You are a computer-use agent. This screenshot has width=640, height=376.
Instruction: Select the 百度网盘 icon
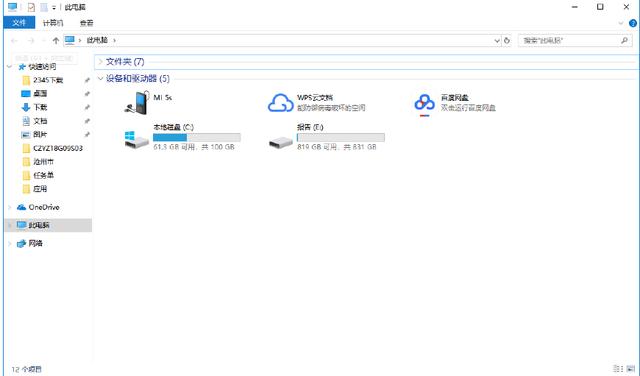(424, 105)
